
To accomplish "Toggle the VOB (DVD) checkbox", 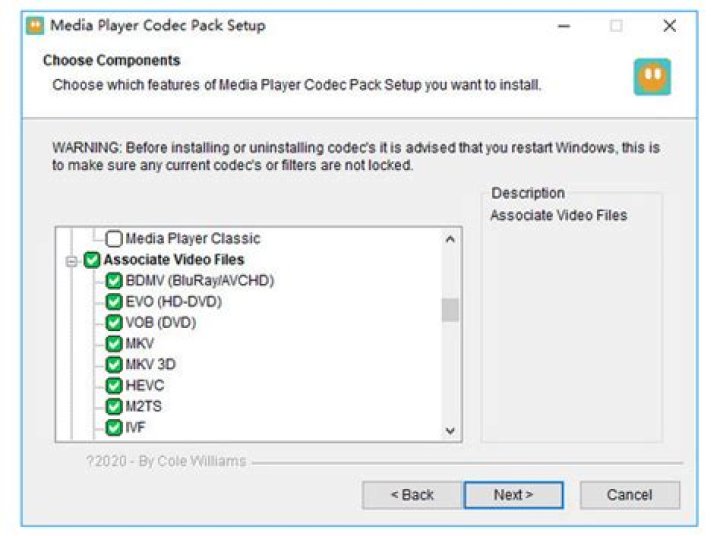I will tap(114, 322).
